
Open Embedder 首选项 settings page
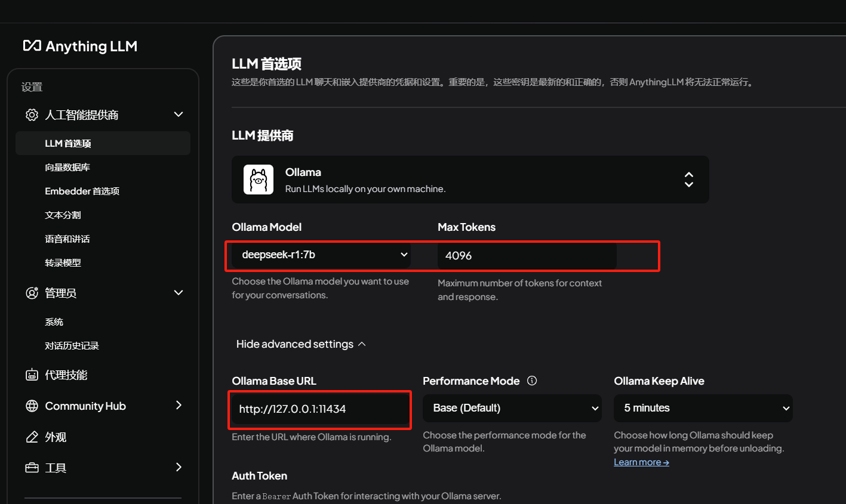82,191
